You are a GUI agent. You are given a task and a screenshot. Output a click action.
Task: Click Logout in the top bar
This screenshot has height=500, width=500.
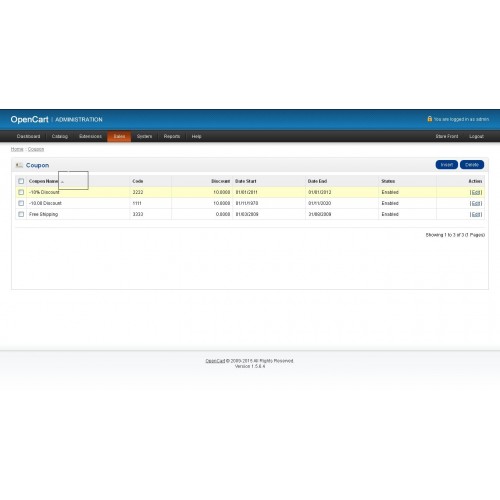click(476, 136)
